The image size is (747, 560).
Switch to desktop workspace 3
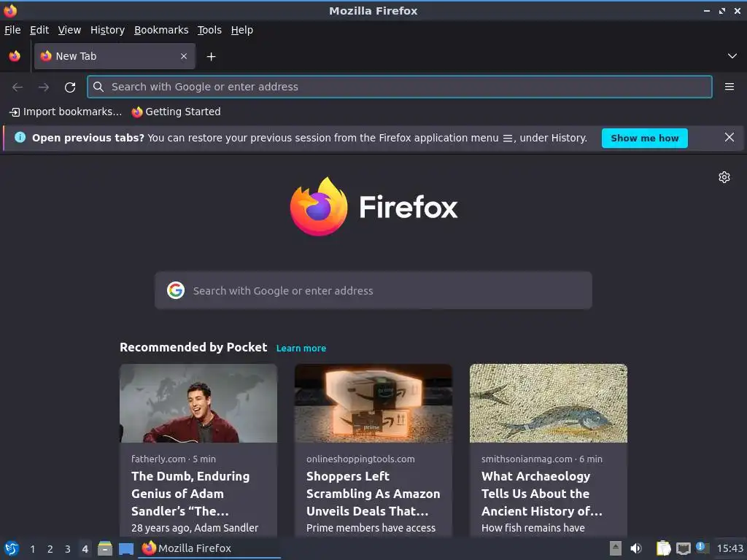[x=68, y=549]
